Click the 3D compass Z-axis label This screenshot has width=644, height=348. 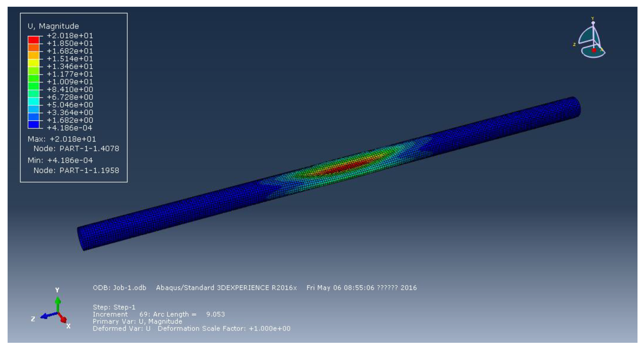(574, 45)
